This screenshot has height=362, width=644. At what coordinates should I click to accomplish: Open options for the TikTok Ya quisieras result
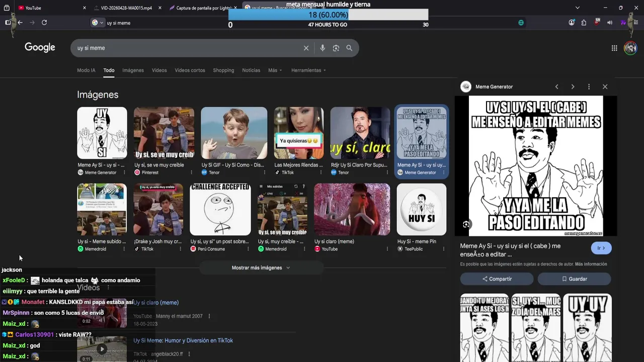pyautogui.click(x=320, y=172)
